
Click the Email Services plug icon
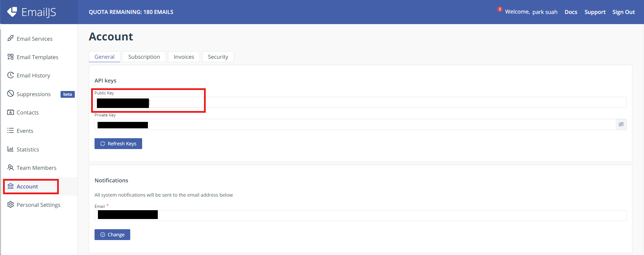[11, 38]
